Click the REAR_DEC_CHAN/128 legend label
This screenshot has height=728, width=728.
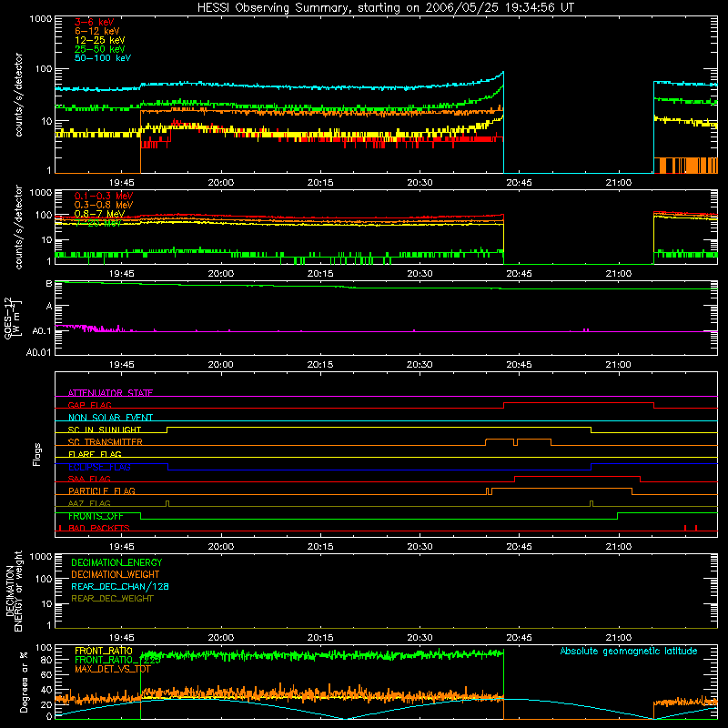click(120, 586)
